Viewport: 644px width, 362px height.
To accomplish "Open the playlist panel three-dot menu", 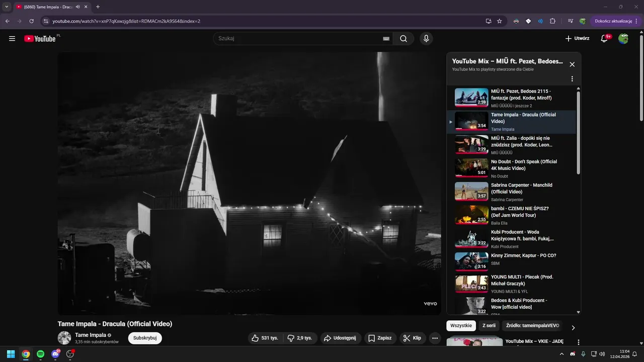I will pos(572,79).
